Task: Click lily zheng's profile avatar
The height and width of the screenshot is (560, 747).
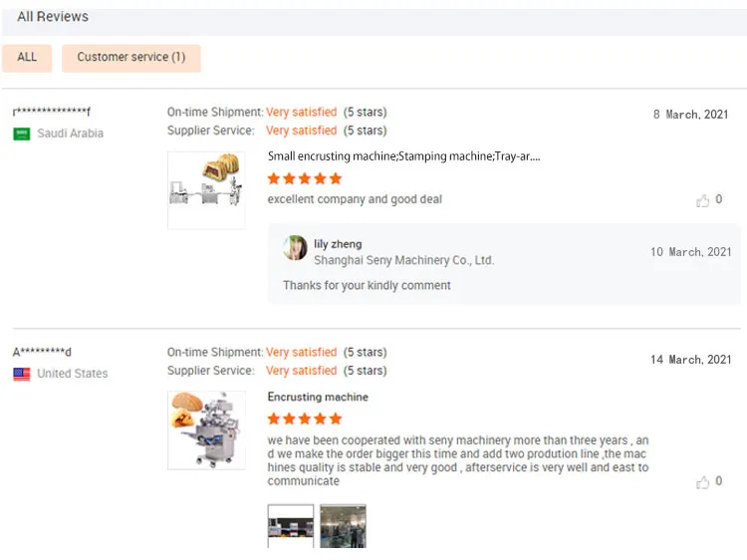Action: pos(295,248)
